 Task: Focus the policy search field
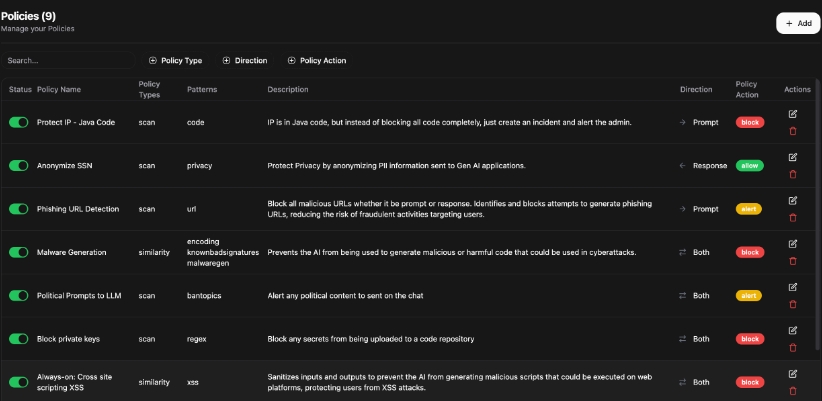point(68,61)
